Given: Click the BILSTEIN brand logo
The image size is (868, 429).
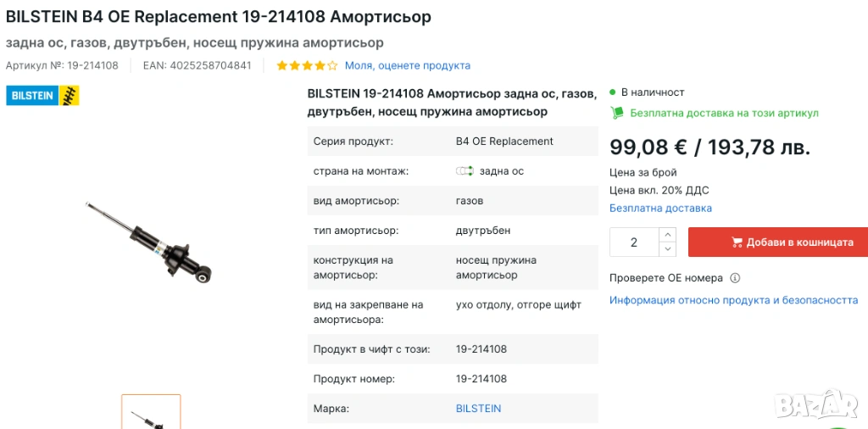Looking at the screenshot, I should click(42, 96).
